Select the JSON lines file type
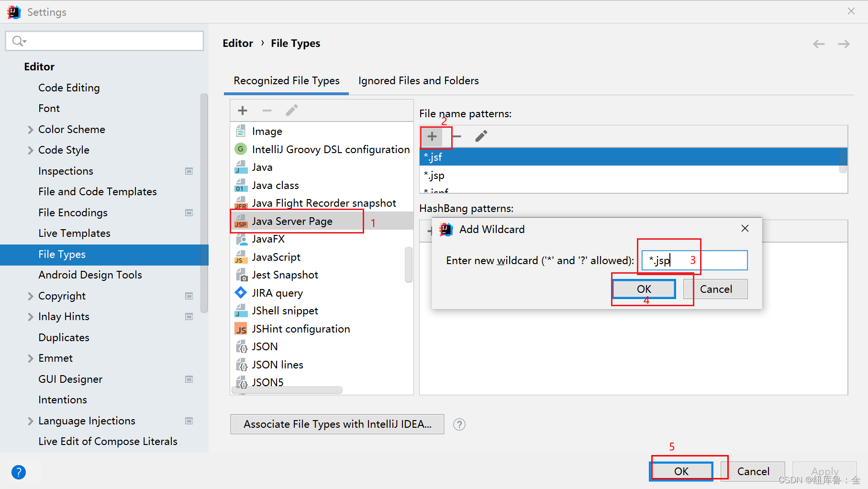The image size is (868, 489). pos(322,365)
